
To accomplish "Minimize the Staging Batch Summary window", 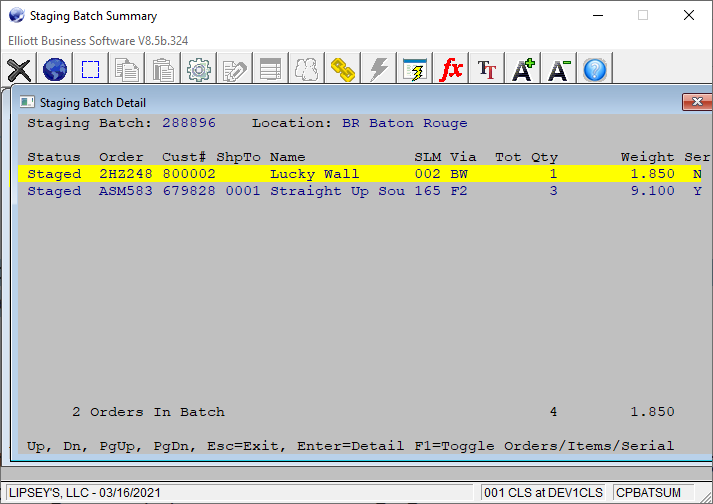I will click(598, 15).
